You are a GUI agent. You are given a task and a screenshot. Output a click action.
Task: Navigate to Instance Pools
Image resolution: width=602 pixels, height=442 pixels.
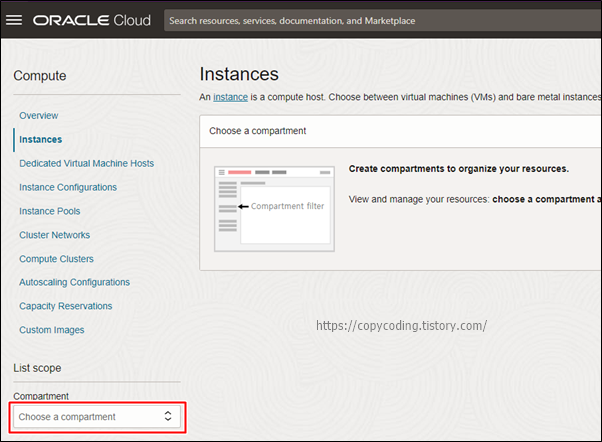tap(50, 211)
